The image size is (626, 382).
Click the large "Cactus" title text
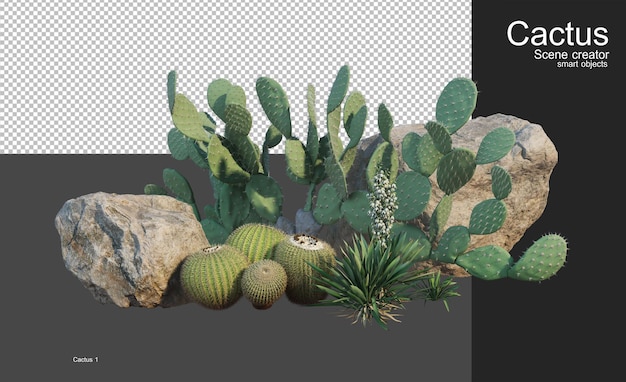557,34
